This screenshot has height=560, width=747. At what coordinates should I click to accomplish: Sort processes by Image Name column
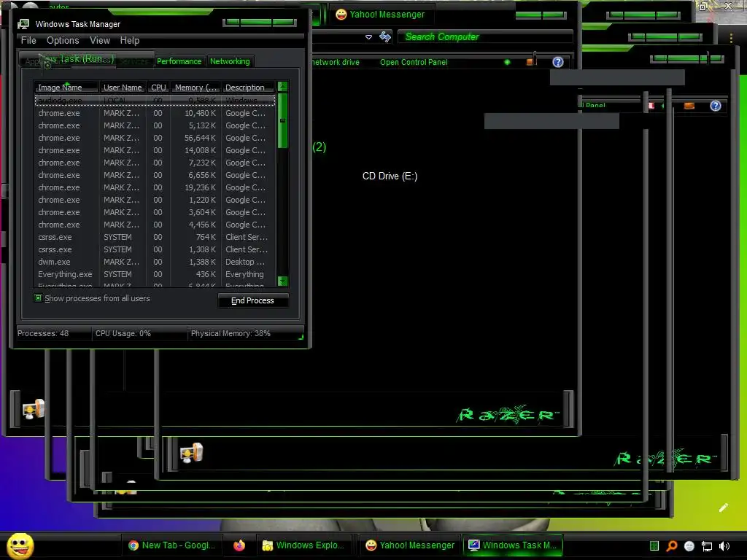66,87
